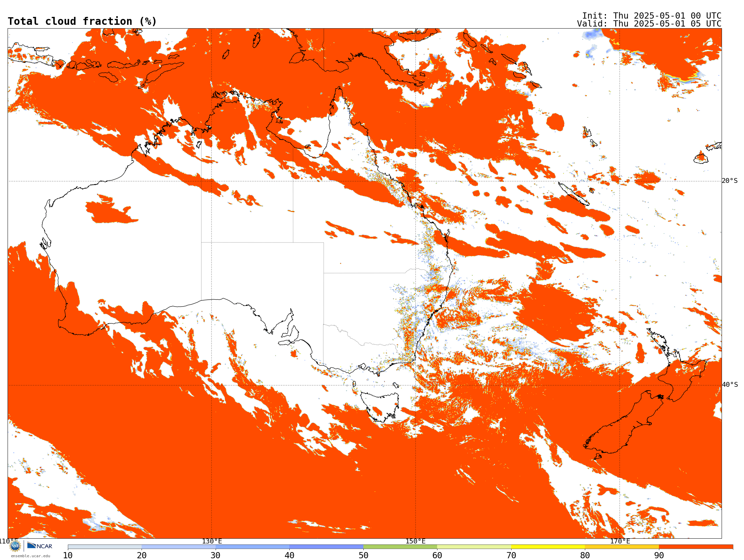The width and height of the screenshot is (744, 560).
Task: Click the 90+ orange-red colorbar segment
Action: coord(696,547)
